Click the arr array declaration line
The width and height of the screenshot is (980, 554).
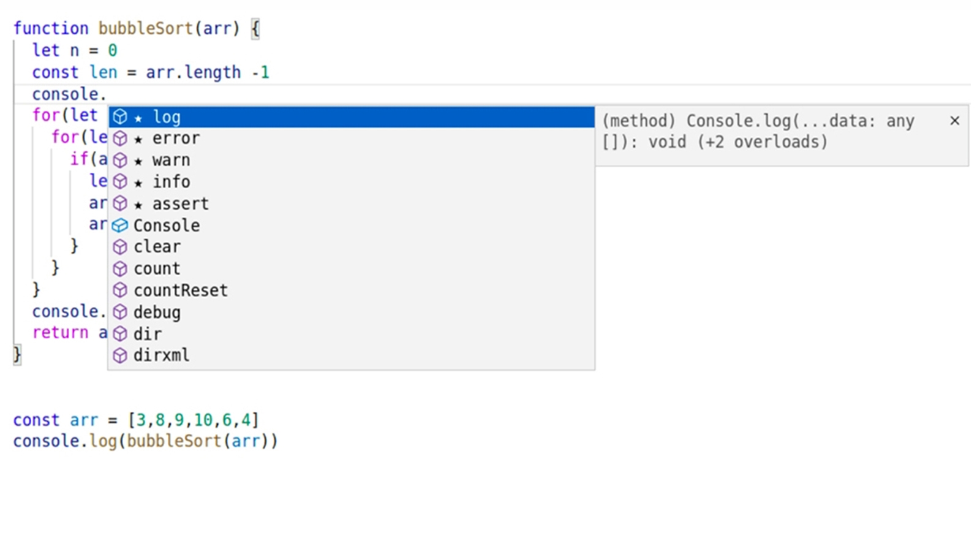click(136, 420)
